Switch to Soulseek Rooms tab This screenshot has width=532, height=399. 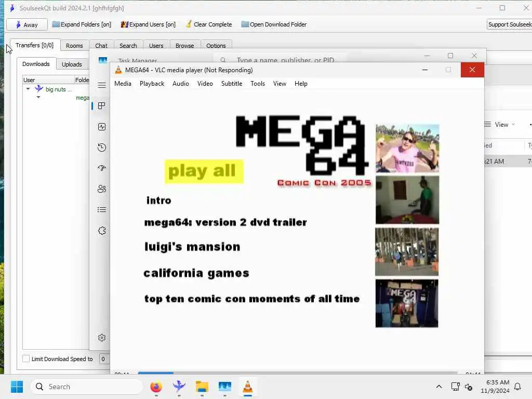pos(74,46)
